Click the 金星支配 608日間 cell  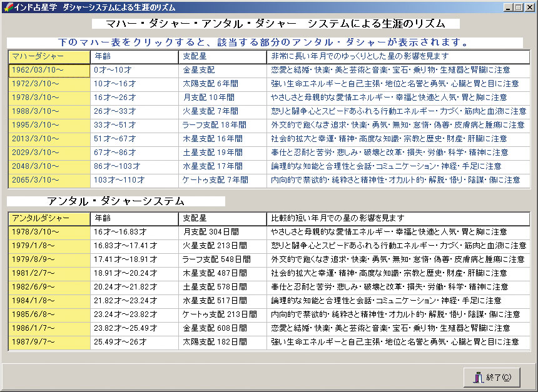(223, 329)
